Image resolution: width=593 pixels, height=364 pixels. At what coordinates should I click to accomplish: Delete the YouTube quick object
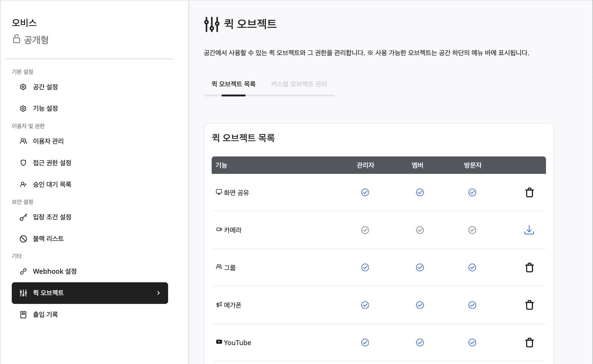pos(530,342)
